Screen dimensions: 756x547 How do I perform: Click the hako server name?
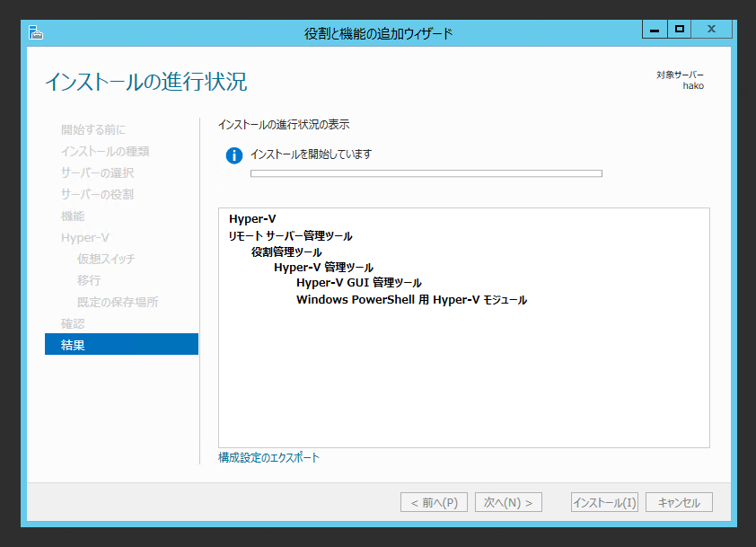coord(693,86)
